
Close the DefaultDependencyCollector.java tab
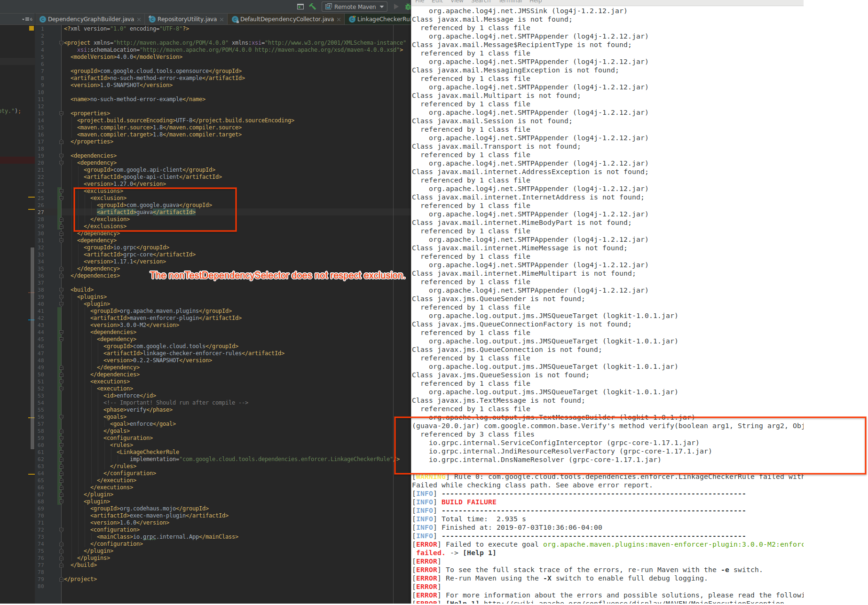(340, 19)
